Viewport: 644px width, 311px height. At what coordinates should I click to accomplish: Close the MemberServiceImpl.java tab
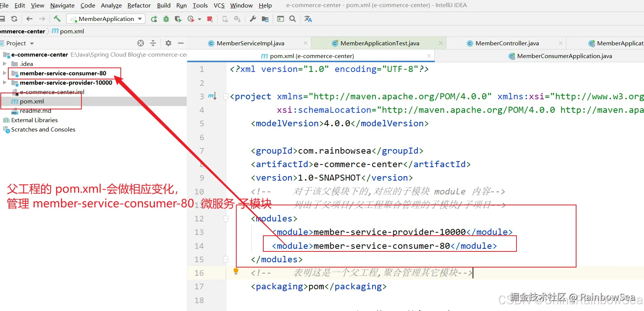[x=306, y=43]
